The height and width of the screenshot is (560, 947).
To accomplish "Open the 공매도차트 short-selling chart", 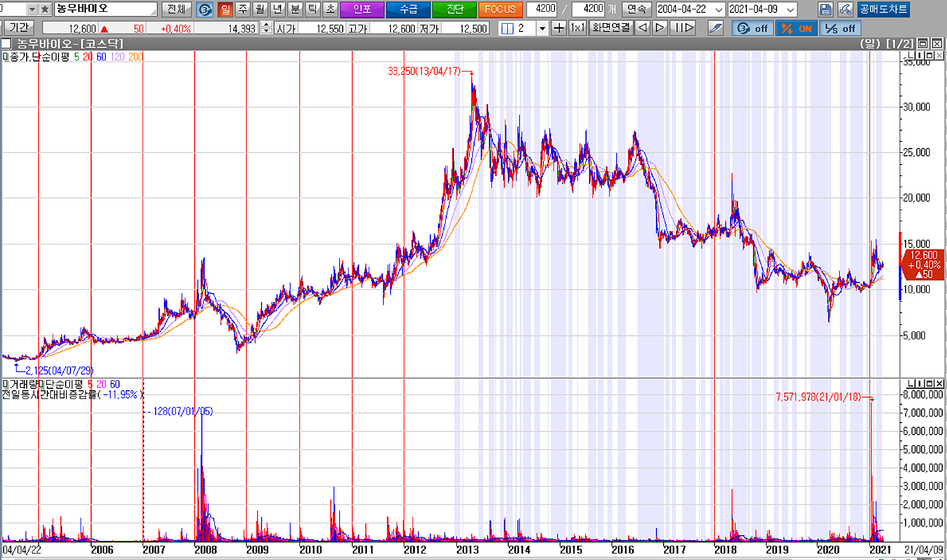I will click(x=883, y=9).
